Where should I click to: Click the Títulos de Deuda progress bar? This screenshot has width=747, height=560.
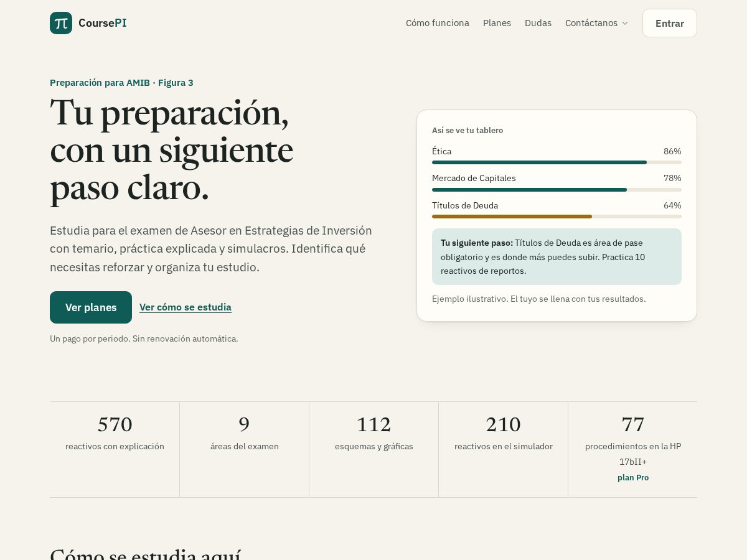click(557, 217)
